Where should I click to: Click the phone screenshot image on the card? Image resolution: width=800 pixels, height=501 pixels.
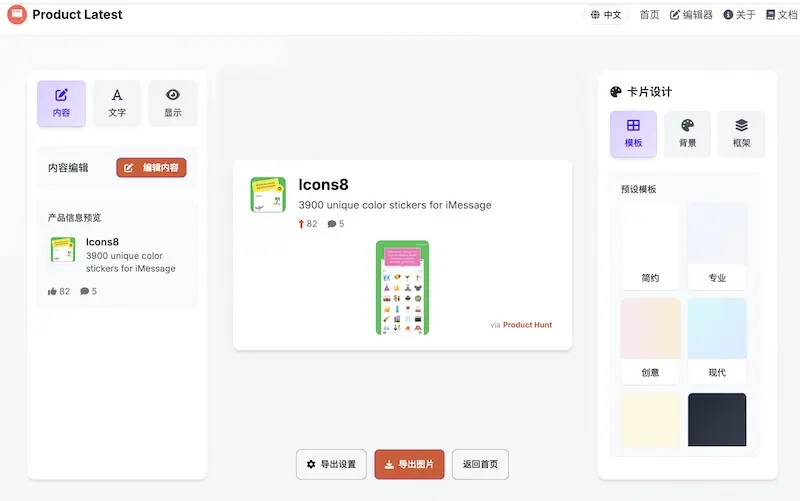pyautogui.click(x=403, y=288)
